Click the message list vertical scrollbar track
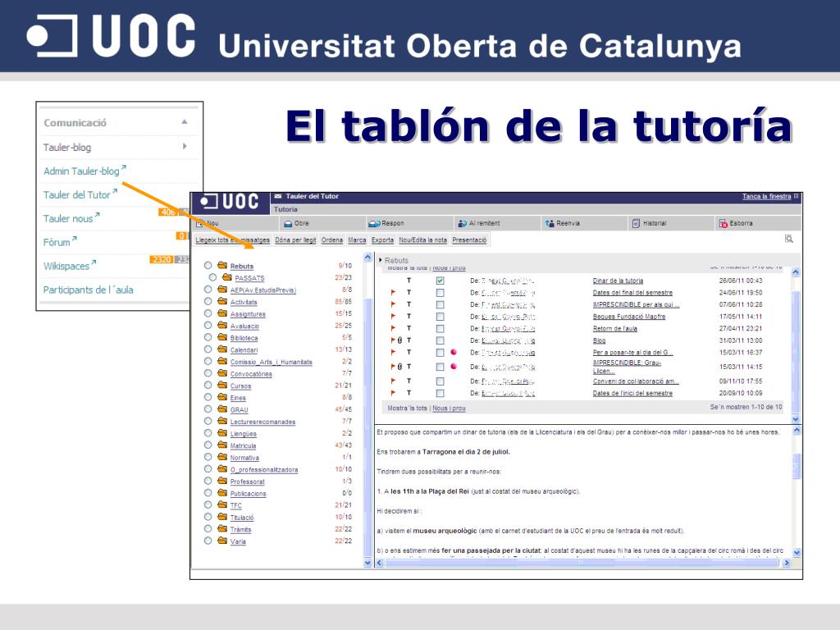 point(796,345)
